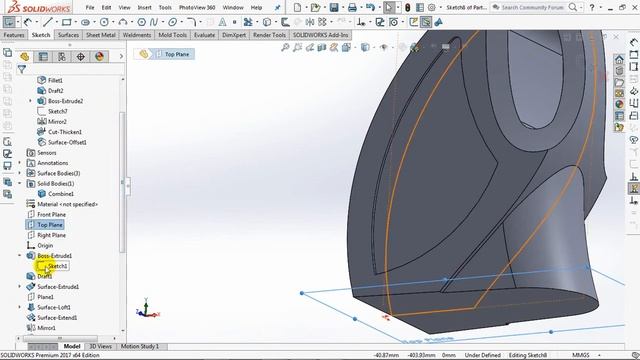Click the Quick Snaps icon
Screen dimensions: 640x360
click(x=393, y=22)
